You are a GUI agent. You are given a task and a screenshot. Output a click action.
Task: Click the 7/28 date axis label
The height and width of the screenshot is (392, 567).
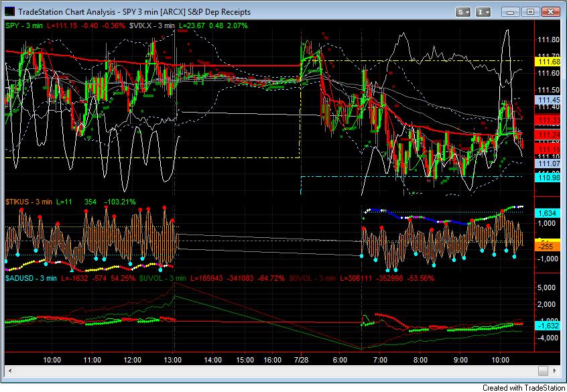click(x=301, y=360)
